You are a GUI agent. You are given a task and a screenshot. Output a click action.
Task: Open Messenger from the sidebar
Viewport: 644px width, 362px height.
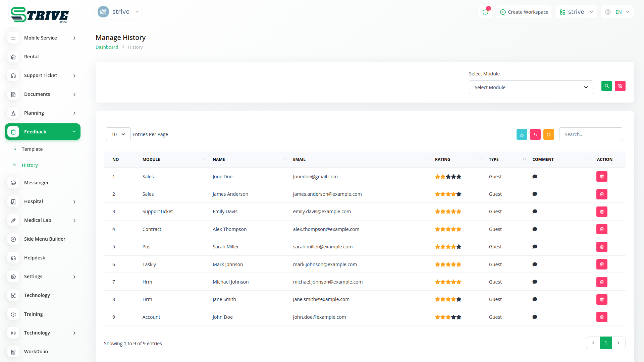click(36, 183)
